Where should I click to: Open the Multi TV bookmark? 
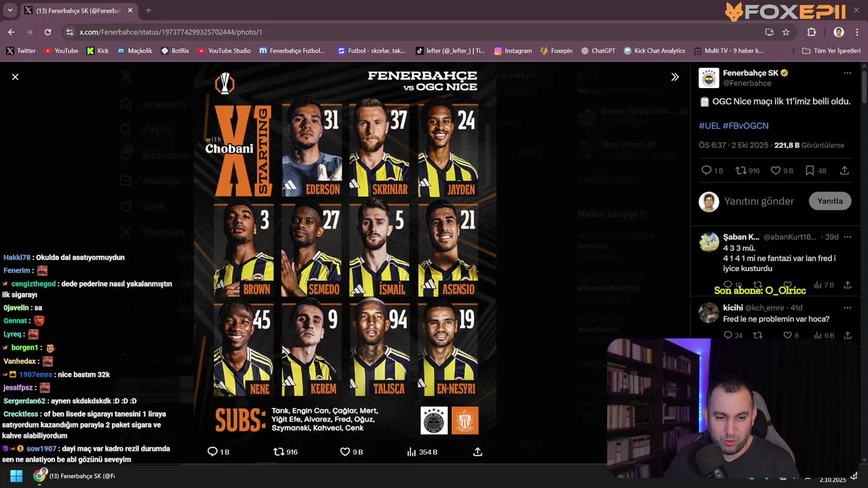728,51
